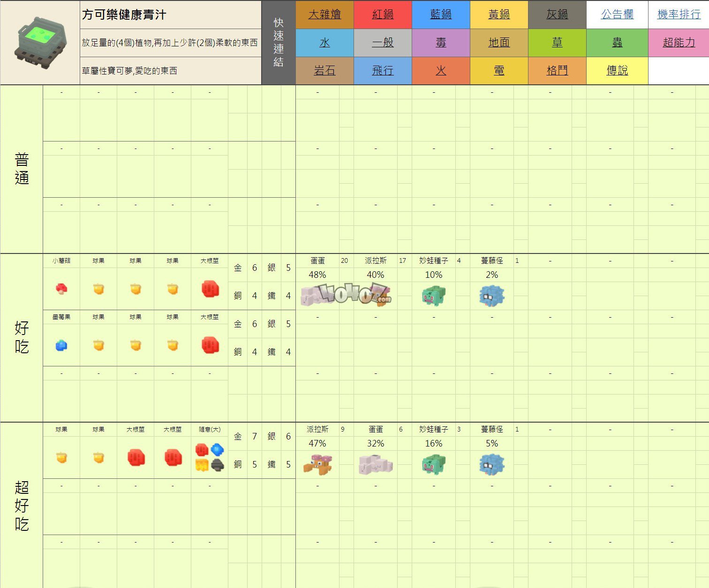Select the 隨意(大) ingredient name label

click(x=210, y=430)
